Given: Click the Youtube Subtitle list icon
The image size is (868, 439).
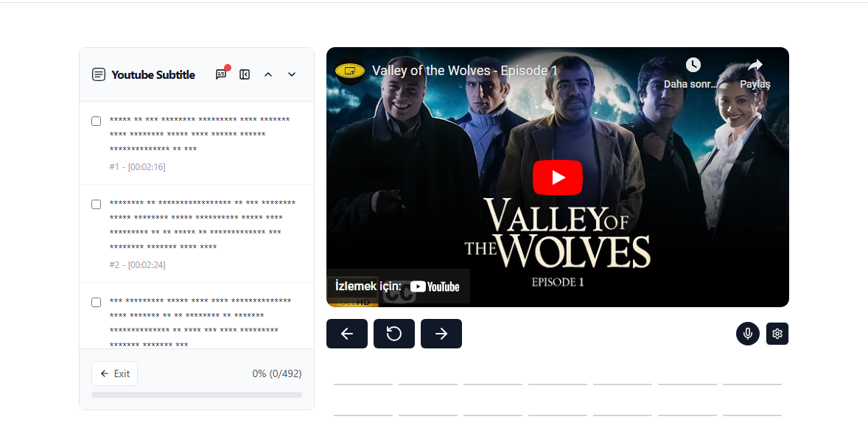Looking at the screenshot, I should pyautogui.click(x=99, y=74).
